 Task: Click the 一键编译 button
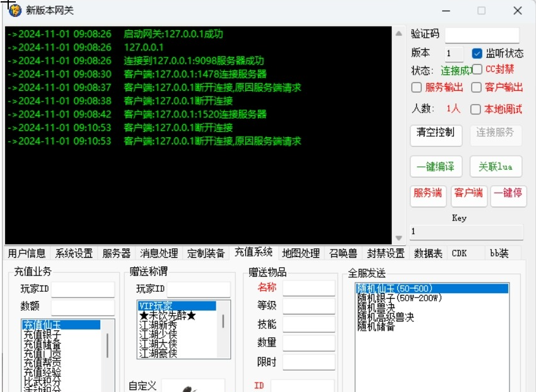click(435, 167)
